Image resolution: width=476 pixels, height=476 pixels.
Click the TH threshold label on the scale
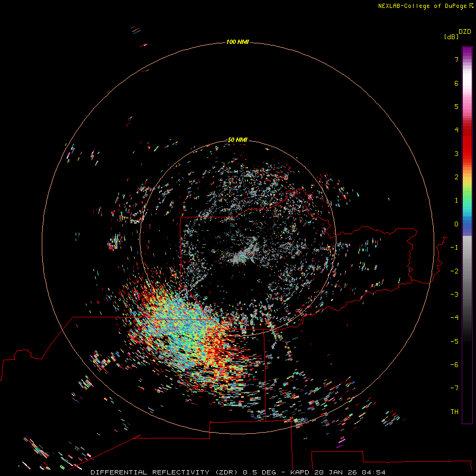[x=454, y=412]
